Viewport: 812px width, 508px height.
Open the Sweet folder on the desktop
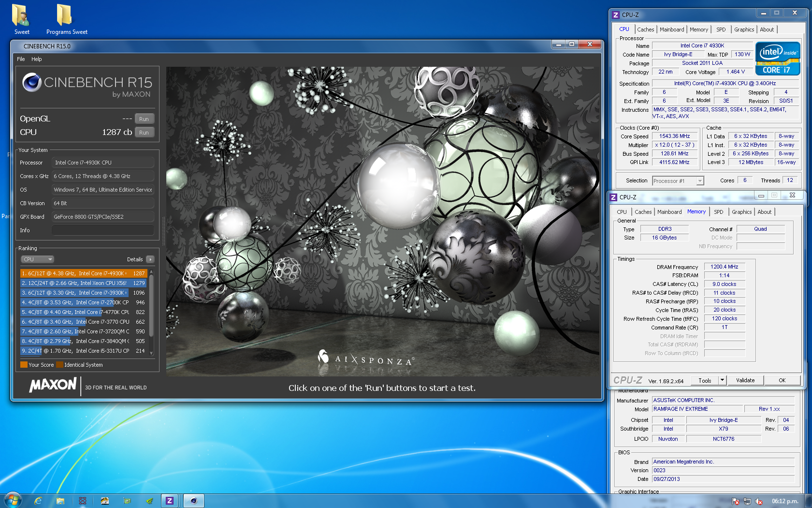coord(21,19)
